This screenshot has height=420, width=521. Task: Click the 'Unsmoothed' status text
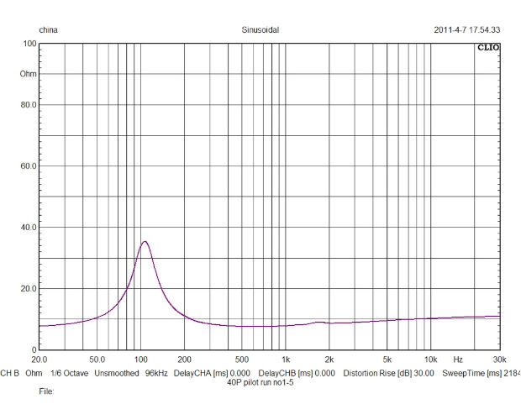(x=117, y=373)
